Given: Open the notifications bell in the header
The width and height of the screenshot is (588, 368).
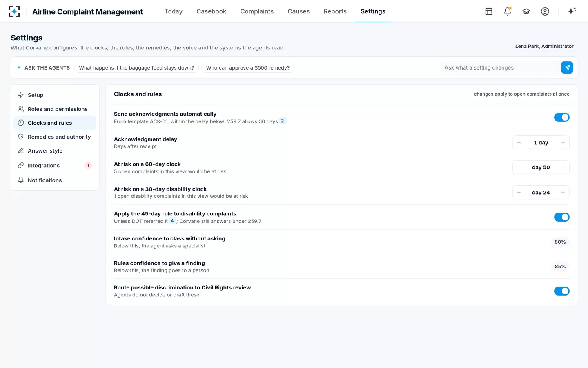Looking at the screenshot, I should (508, 11).
